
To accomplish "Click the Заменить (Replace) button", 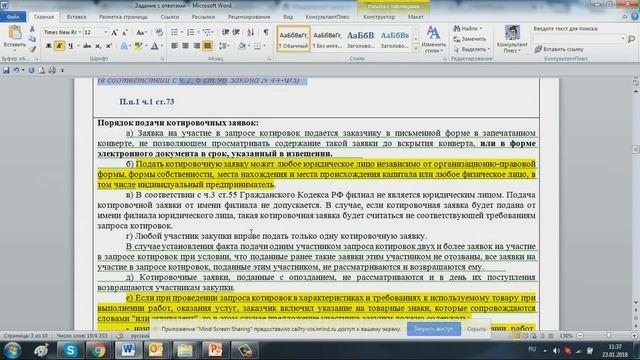I will (470, 39).
